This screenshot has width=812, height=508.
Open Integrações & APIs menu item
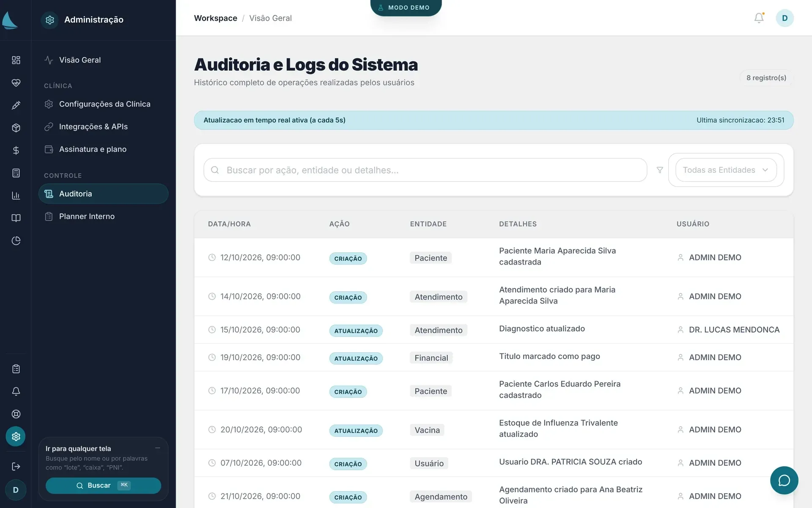click(103, 127)
